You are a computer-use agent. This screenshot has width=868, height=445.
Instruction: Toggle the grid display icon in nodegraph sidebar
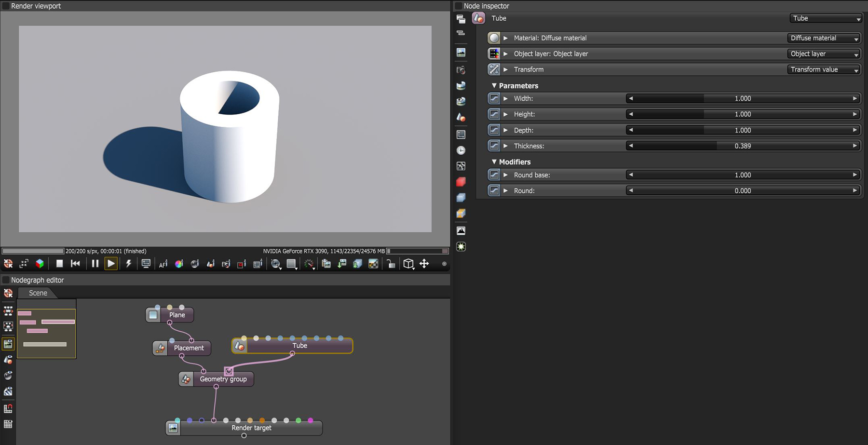[x=8, y=424]
